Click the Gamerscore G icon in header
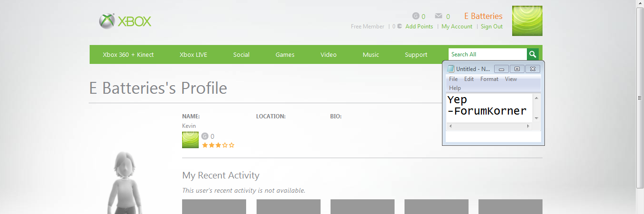 [x=416, y=16]
